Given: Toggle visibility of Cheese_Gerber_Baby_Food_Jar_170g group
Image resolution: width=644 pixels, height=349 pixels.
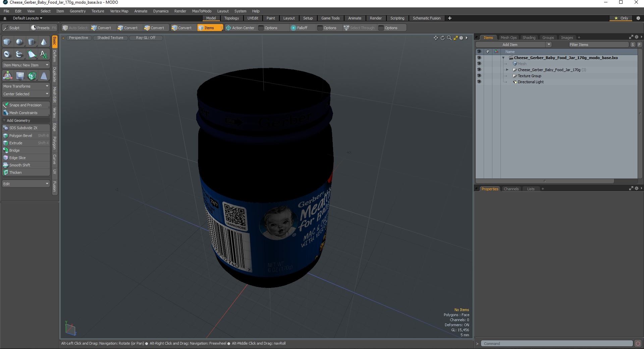Looking at the screenshot, I should point(479,70).
